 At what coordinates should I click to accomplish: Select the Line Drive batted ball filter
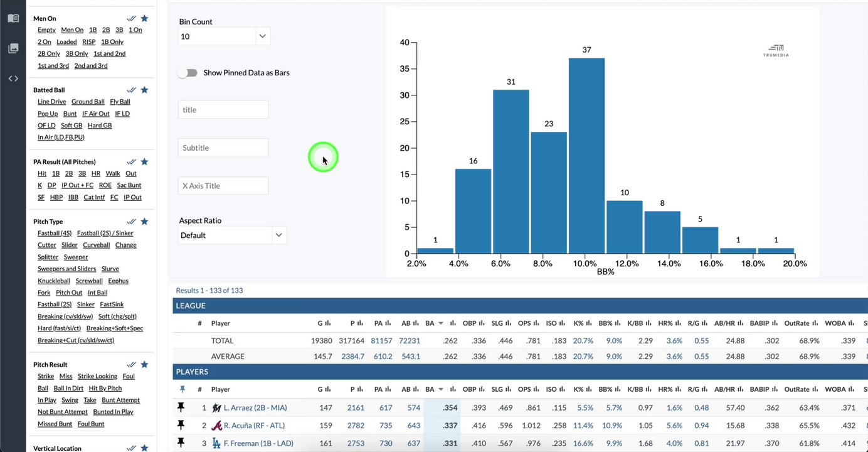[x=51, y=102]
